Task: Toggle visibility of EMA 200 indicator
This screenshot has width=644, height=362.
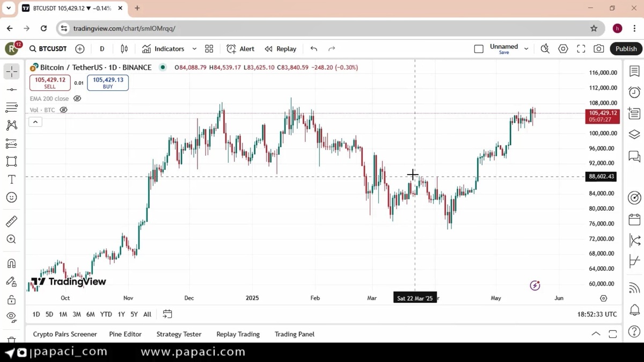Action: (x=77, y=99)
